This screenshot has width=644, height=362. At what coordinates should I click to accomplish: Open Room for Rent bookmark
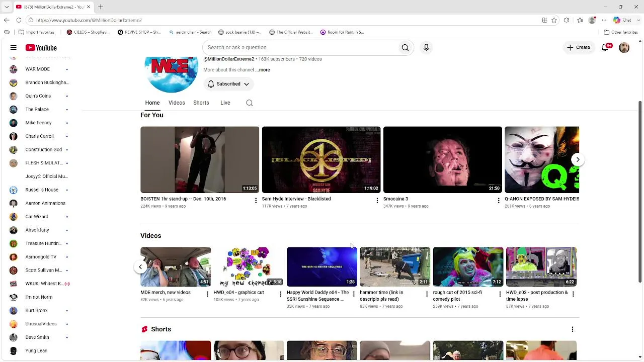[342, 32]
